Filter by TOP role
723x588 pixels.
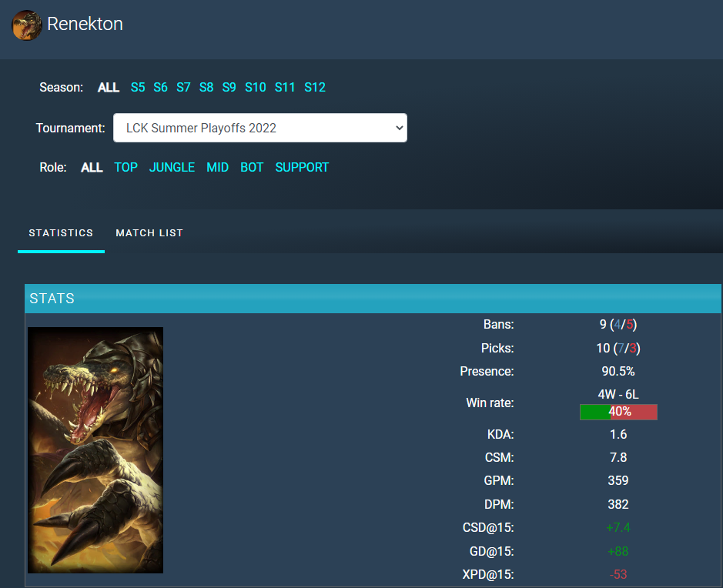click(126, 167)
